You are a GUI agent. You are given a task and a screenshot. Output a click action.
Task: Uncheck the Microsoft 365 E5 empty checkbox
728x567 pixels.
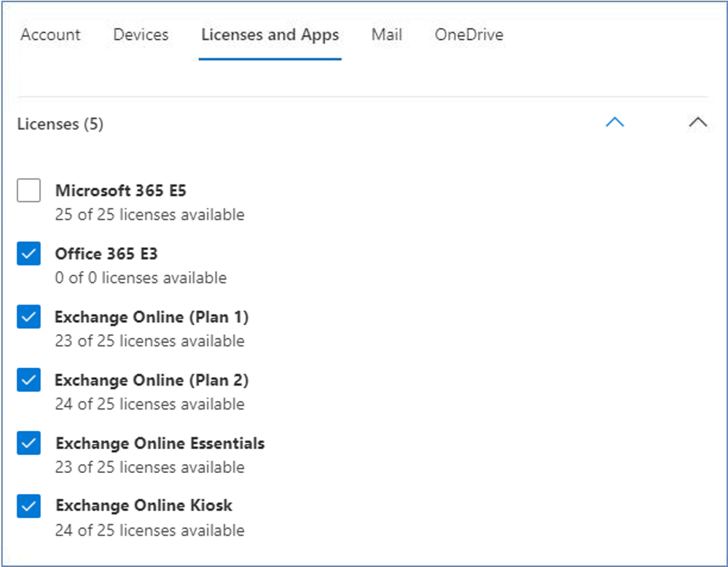click(x=28, y=190)
